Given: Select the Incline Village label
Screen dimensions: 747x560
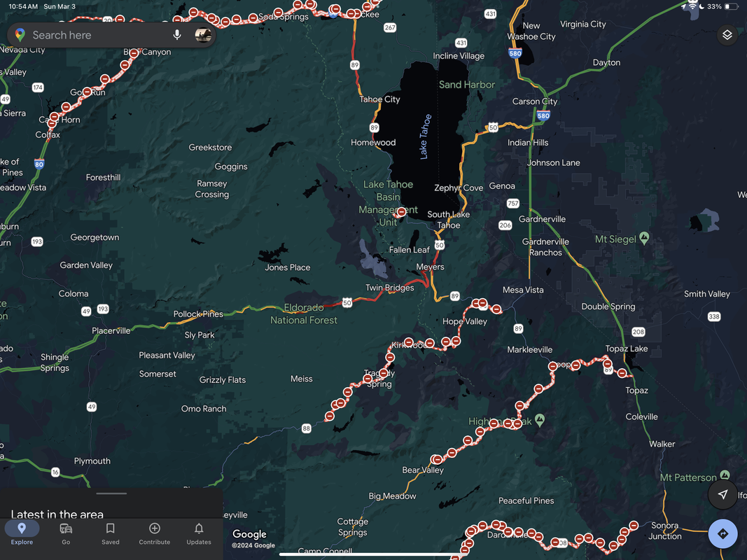Looking at the screenshot, I should click(x=459, y=56).
